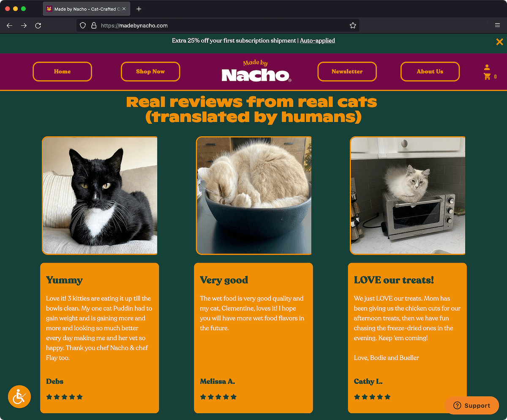Click the cat sleeping in bowl photo
This screenshot has height=420, width=507.
pos(254,195)
